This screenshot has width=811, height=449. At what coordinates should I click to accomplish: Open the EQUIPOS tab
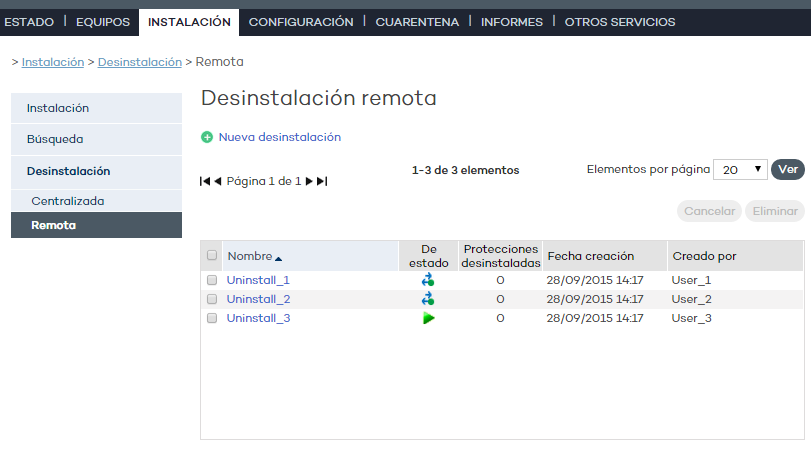103,22
